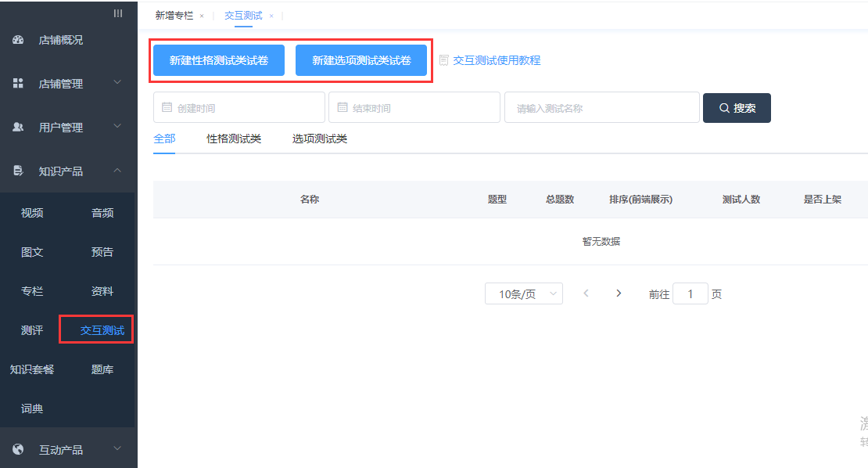This screenshot has height=468, width=868.
Task: Click the 请输入测试名称 search field
Action: coord(601,108)
